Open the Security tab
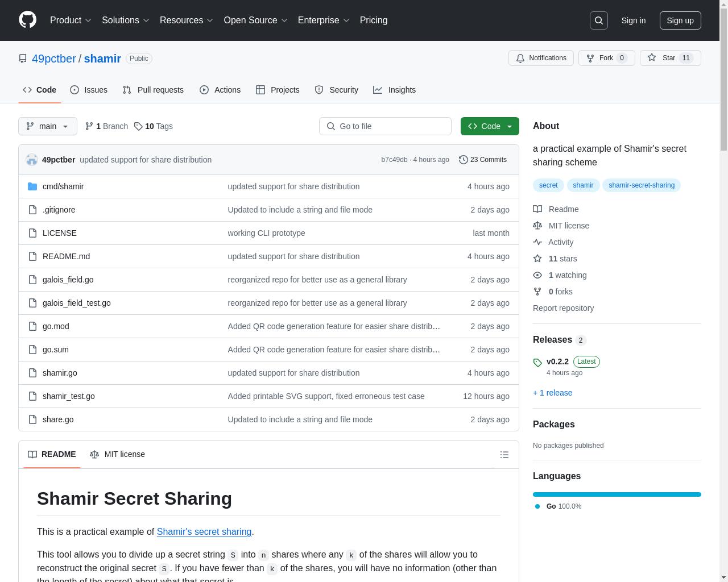The height and width of the screenshot is (582, 728). [x=336, y=90]
